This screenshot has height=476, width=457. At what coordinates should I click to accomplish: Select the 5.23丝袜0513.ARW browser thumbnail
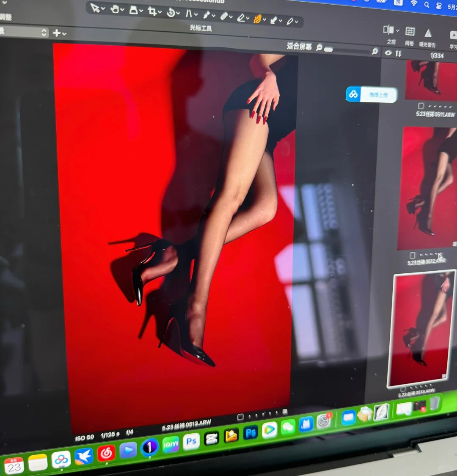[x=421, y=328]
